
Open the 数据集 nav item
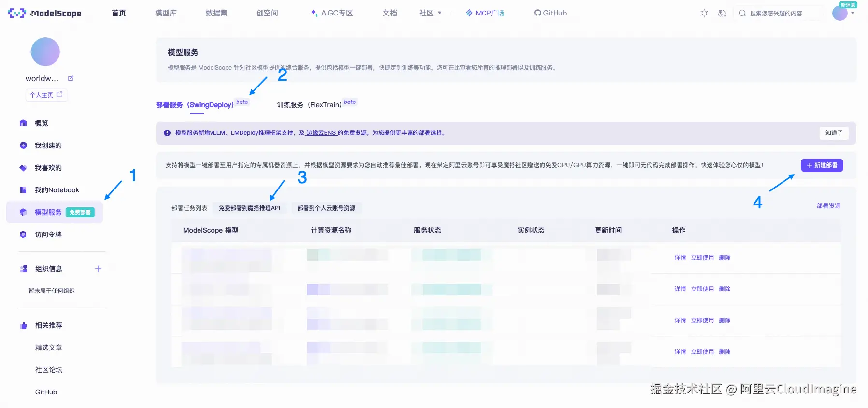pyautogui.click(x=216, y=13)
